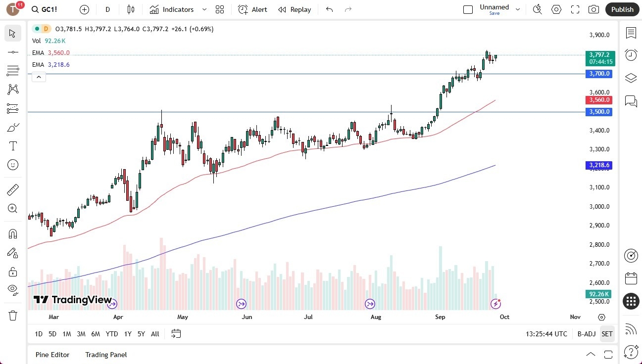Viewport: 642px width, 364px height.
Task: Open the Emoji sticker tool
Action: point(13,165)
